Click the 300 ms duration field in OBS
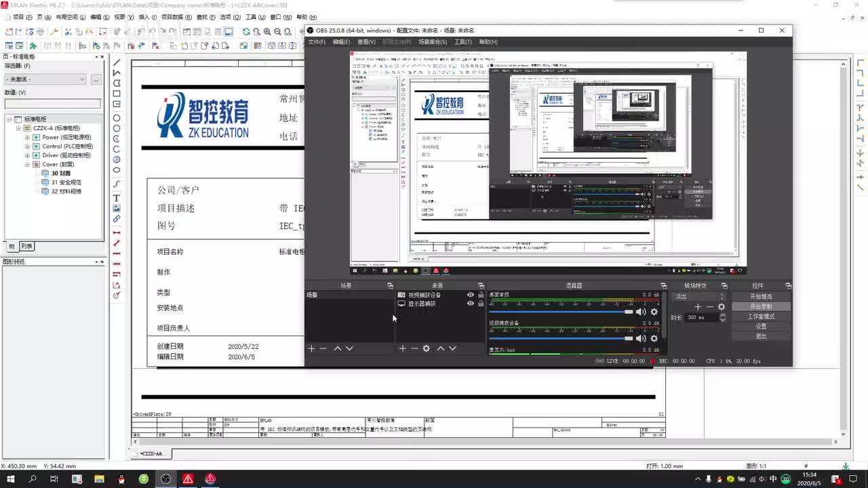This screenshot has height=488, width=868. click(x=701, y=317)
